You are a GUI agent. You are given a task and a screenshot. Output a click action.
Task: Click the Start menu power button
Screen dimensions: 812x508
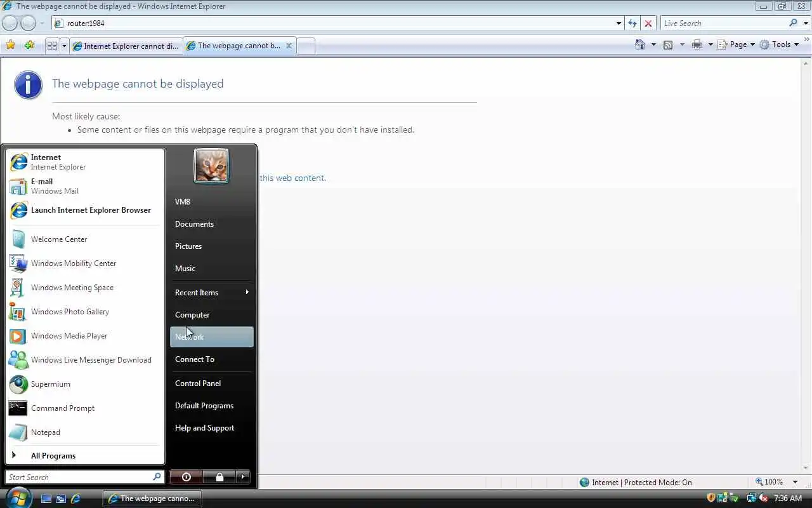(x=186, y=477)
